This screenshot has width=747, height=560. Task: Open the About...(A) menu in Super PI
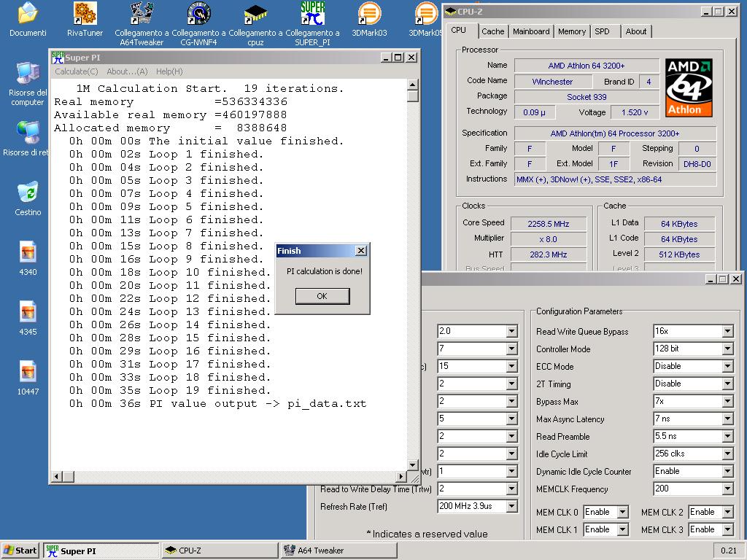[x=127, y=71]
